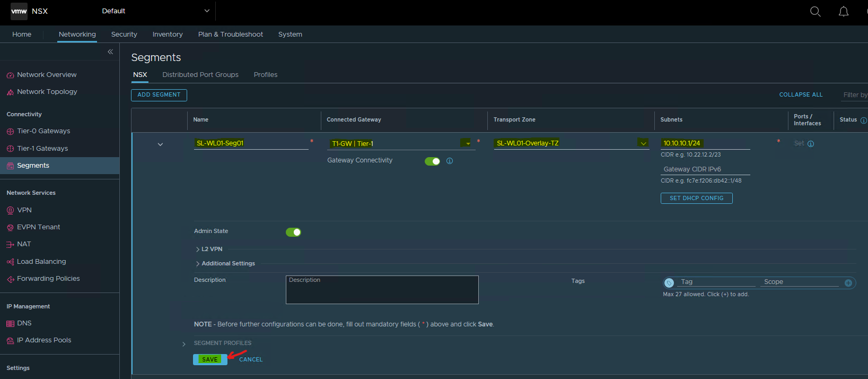The width and height of the screenshot is (868, 379).
Task: Open the Inventory menu
Action: [x=168, y=35]
